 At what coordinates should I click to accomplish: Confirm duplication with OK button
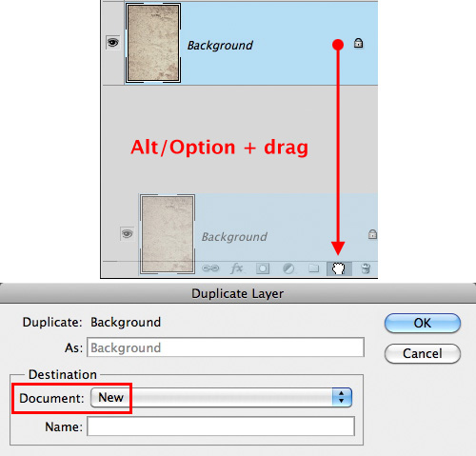coord(423,323)
